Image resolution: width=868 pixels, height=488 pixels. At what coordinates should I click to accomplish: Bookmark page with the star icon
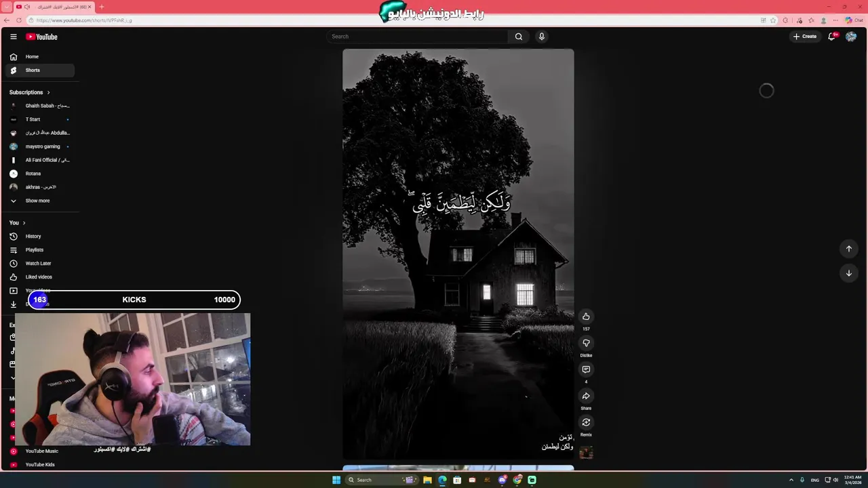[x=773, y=20]
